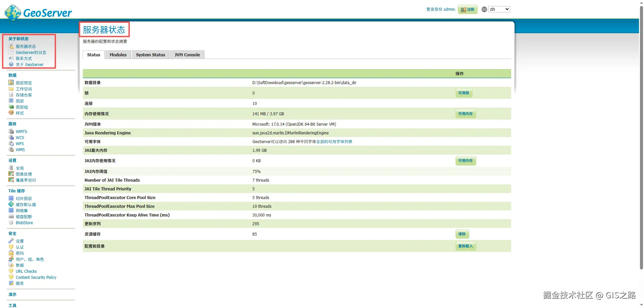This screenshot has height=308, width=644.
Task: Click the page's vertical scrollbar
Action: [641, 137]
